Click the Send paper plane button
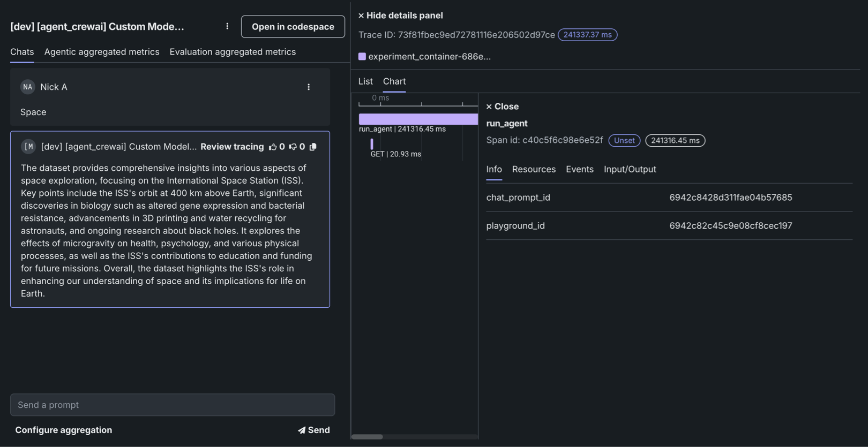868x447 pixels. [x=314, y=430]
